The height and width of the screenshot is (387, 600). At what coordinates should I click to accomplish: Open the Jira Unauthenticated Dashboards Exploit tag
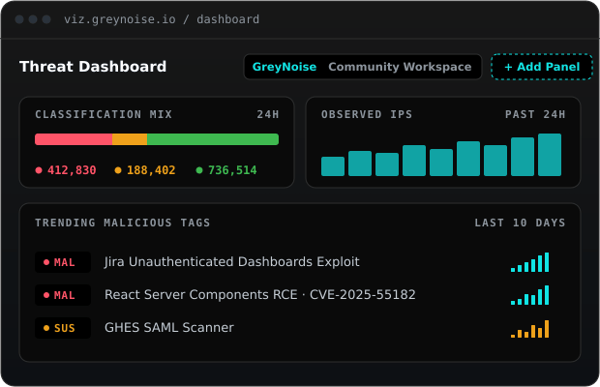(x=232, y=262)
